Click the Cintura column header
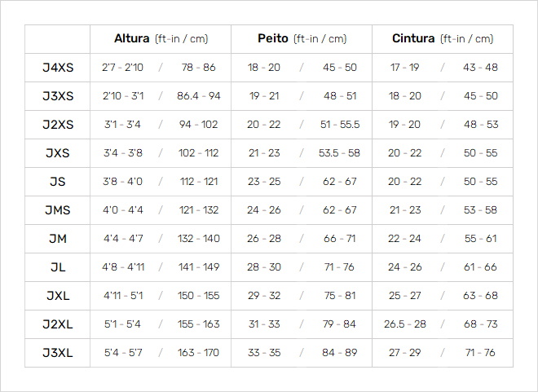 click(x=443, y=38)
